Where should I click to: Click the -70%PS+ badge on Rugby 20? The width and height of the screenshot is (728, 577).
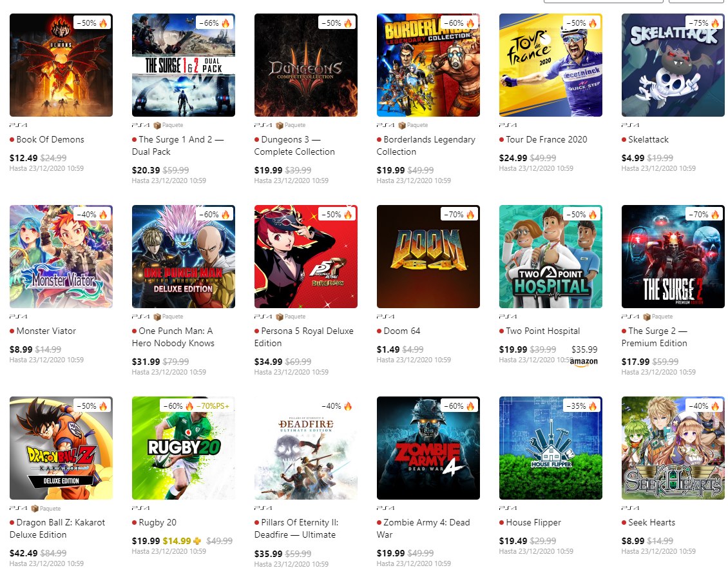pyautogui.click(x=212, y=406)
